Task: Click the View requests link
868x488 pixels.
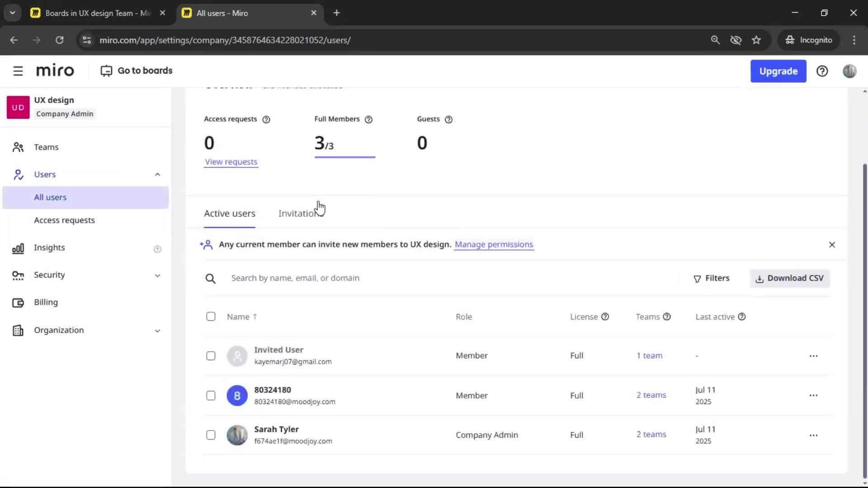Action: tap(231, 162)
